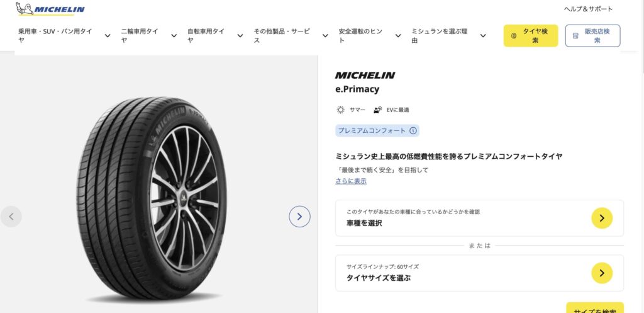Open 安全運転のヒント menu
Image resolution: width=644 pixels, height=313 pixels.
pos(365,35)
